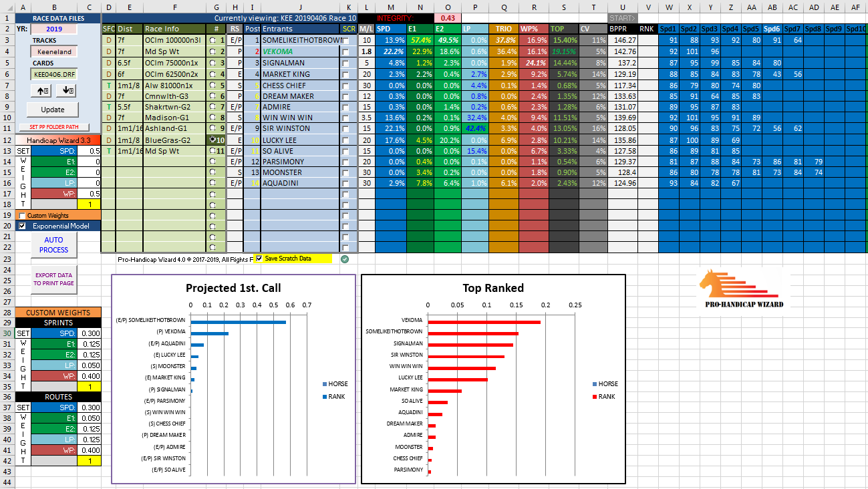Click the HORSE legend marker in Top Ranked chart
The width and height of the screenshot is (868, 489).
(593, 384)
